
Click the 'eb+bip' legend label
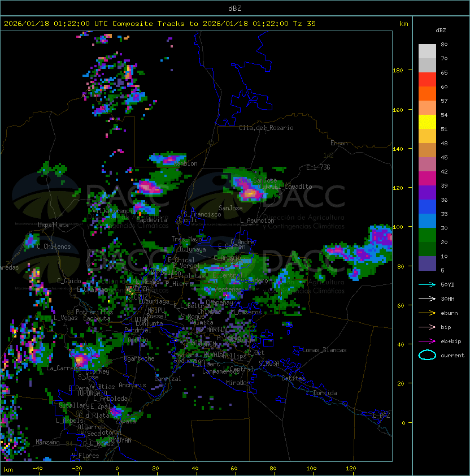pyautogui.click(x=451, y=341)
